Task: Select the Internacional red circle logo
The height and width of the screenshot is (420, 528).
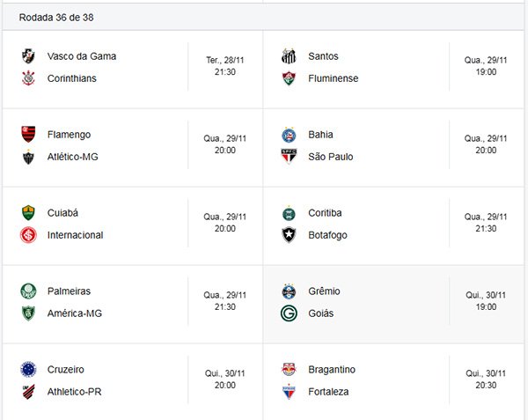Action: click(28, 235)
